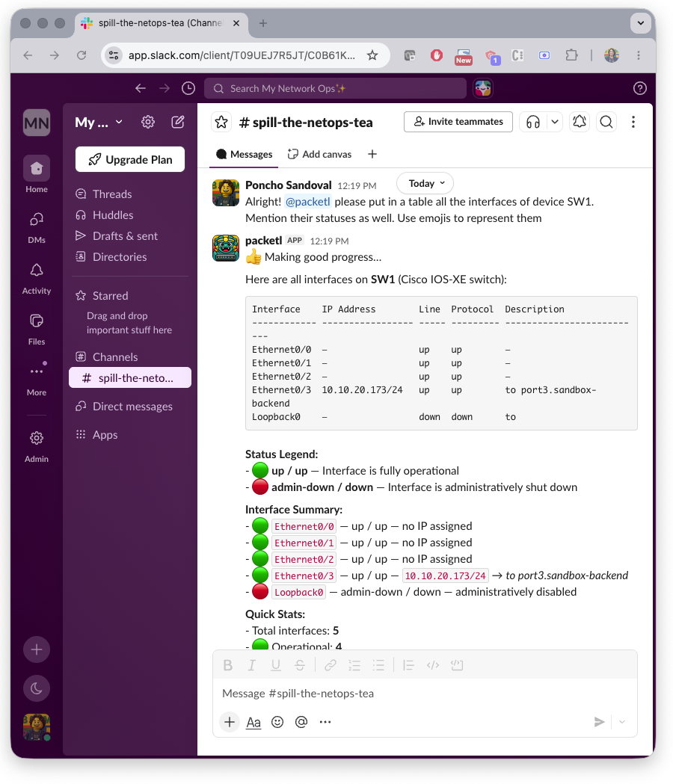The height and width of the screenshot is (784, 673).
Task: Open DMs from sidebar
Action: tap(37, 226)
